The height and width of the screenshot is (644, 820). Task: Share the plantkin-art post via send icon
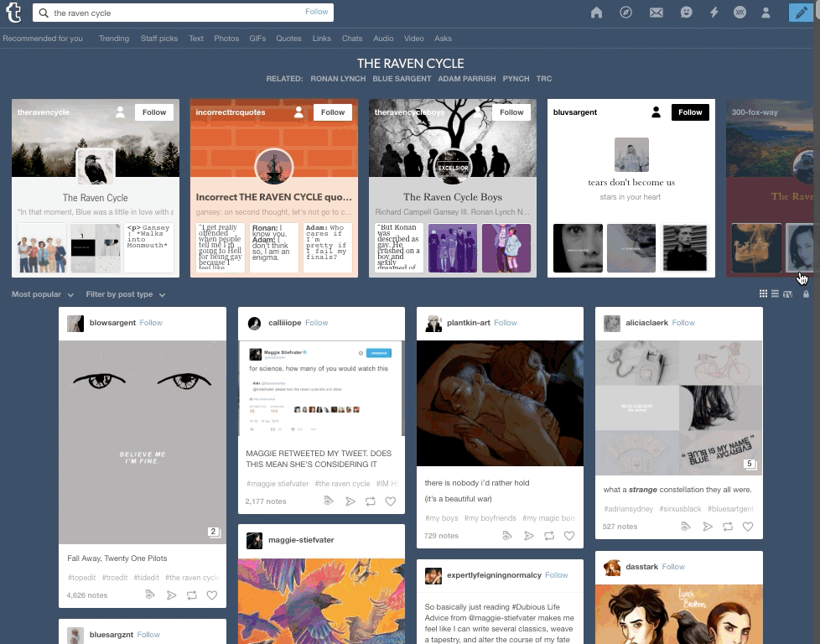click(529, 536)
